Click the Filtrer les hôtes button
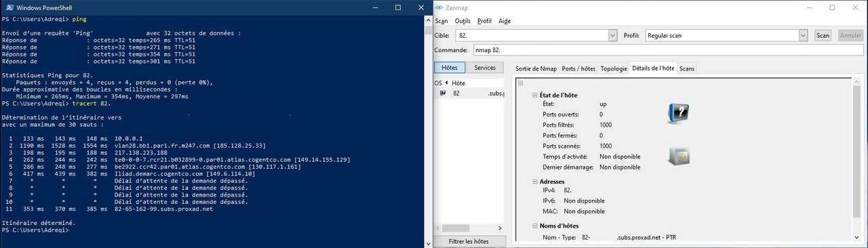 469,241
